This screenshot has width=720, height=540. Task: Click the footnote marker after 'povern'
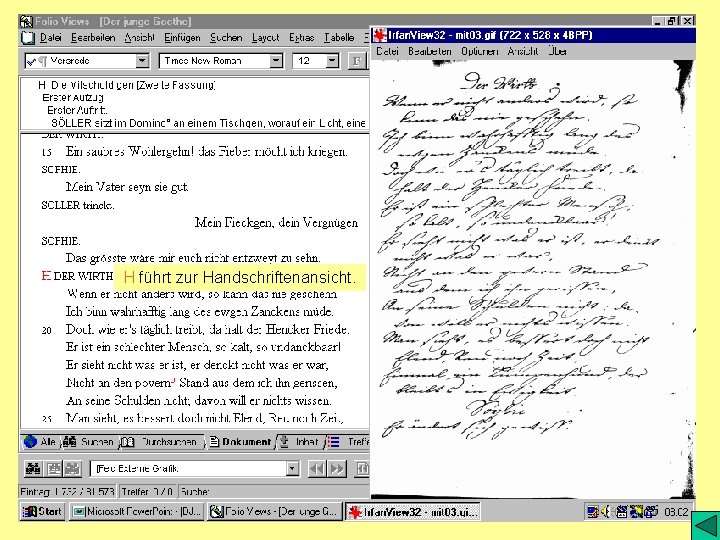[174, 380]
